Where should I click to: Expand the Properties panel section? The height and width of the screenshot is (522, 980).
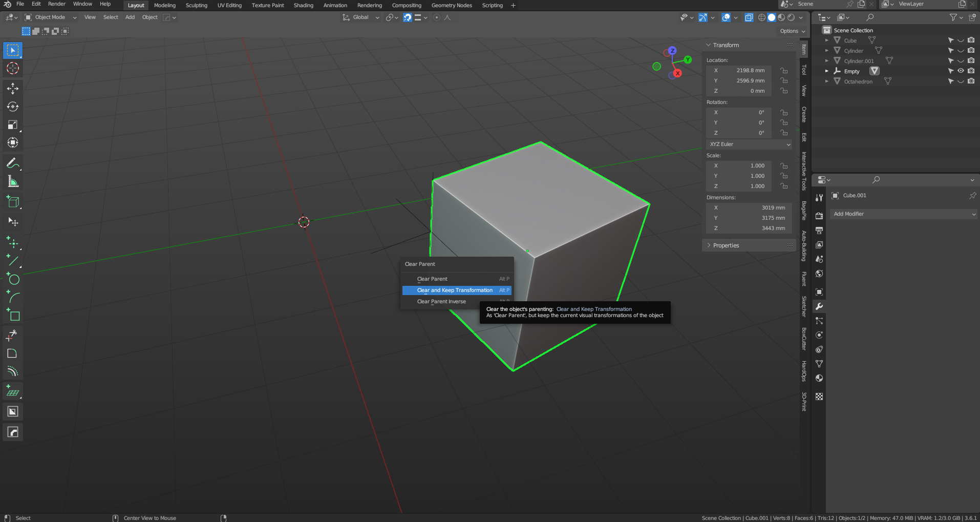(x=726, y=245)
